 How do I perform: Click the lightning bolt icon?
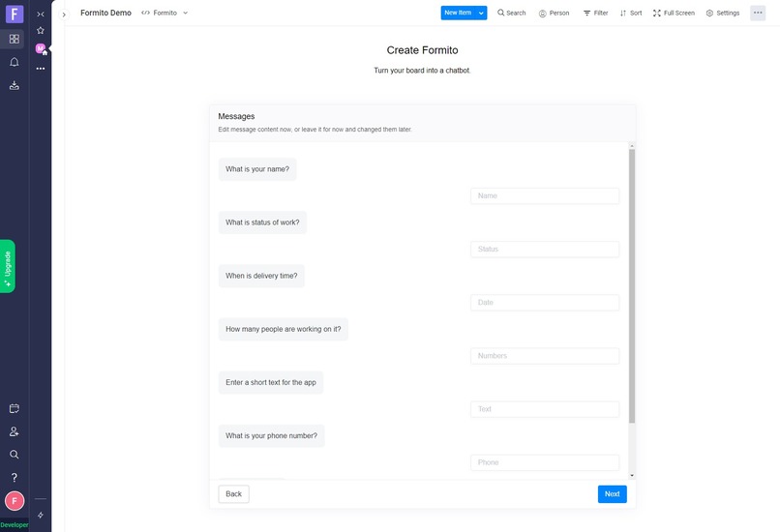pos(41,516)
